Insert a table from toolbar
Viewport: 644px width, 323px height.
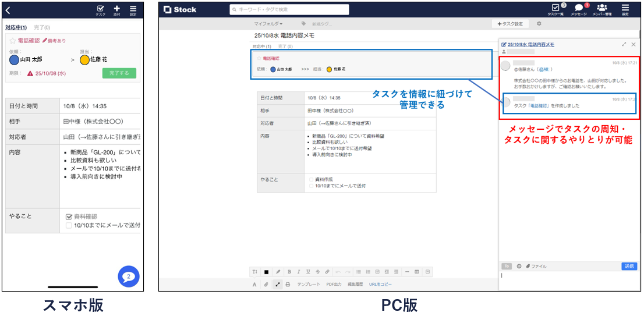click(x=417, y=272)
